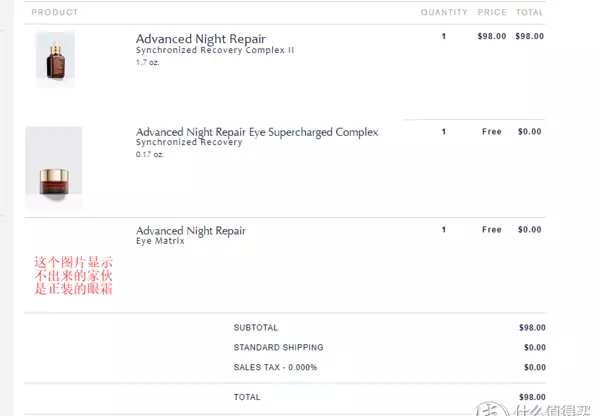Click the $98.00 price of the serum

click(x=492, y=36)
